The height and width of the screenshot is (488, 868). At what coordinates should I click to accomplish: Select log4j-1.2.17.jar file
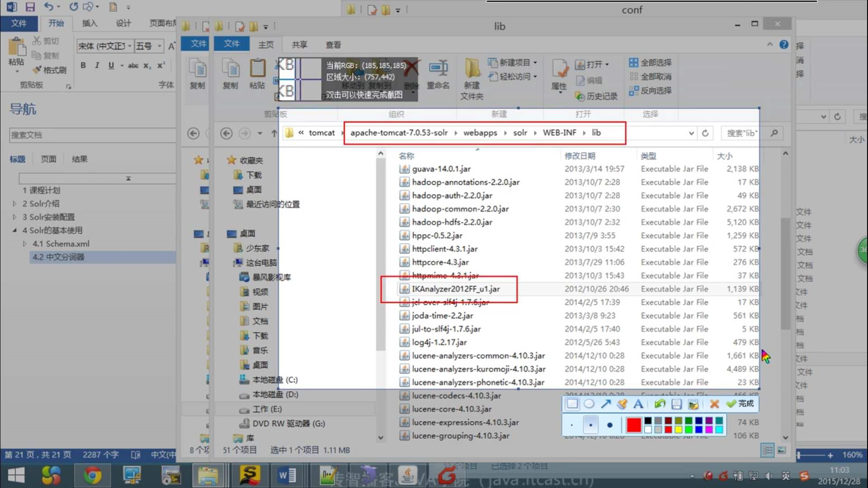[x=439, y=342]
